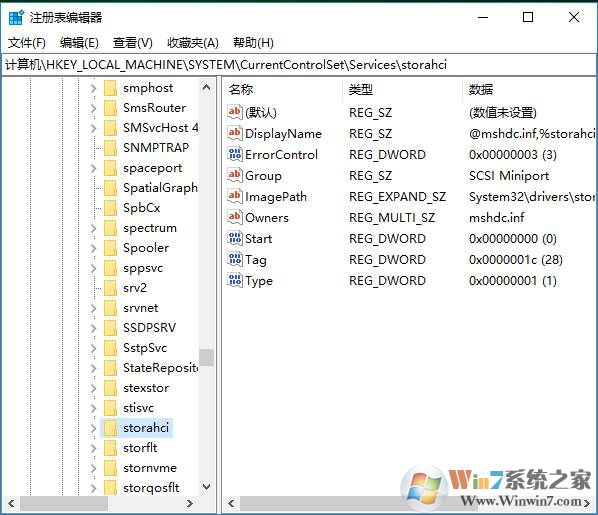Select the storqosflt folder icon

click(110, 488)
